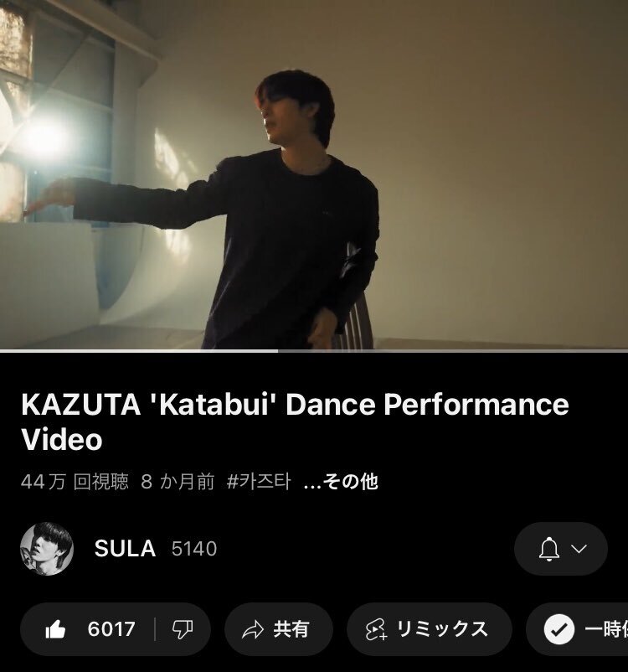628x672 pixels.
Task: Tap the video player area
Action: click(x=314, y=174)
